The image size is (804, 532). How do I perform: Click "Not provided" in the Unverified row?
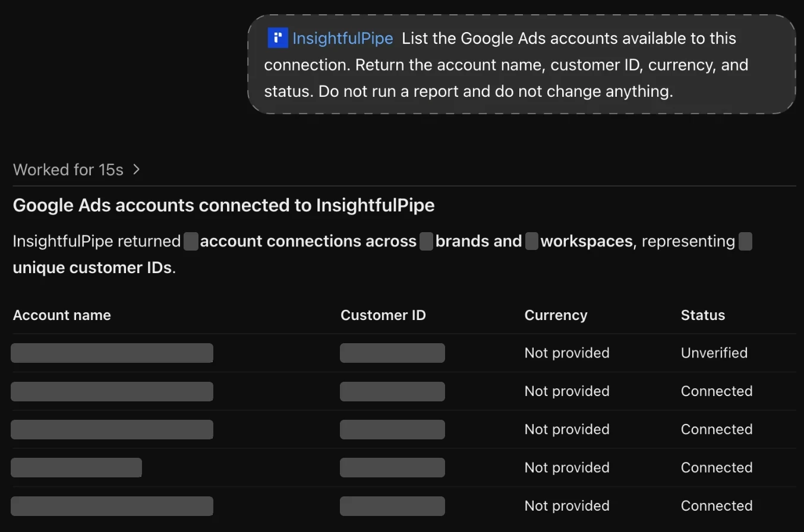click(x=567, y=353)
